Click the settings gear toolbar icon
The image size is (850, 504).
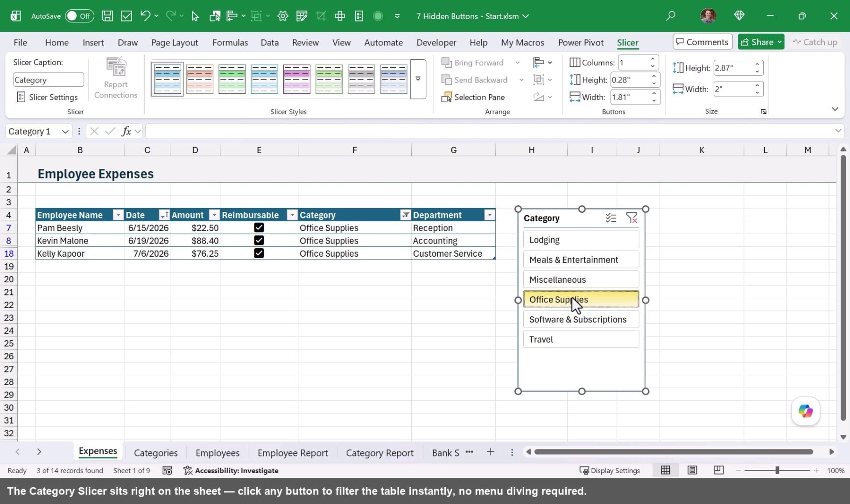click(x=282, y=16)
